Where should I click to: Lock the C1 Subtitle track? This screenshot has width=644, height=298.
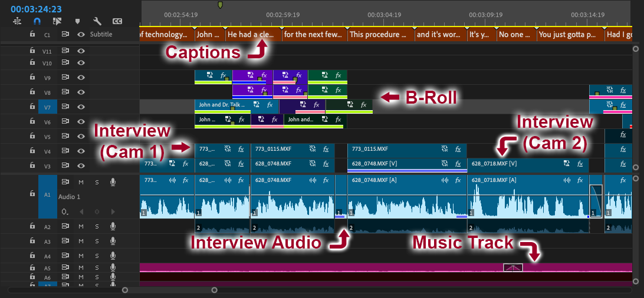(x=32, y=34)
